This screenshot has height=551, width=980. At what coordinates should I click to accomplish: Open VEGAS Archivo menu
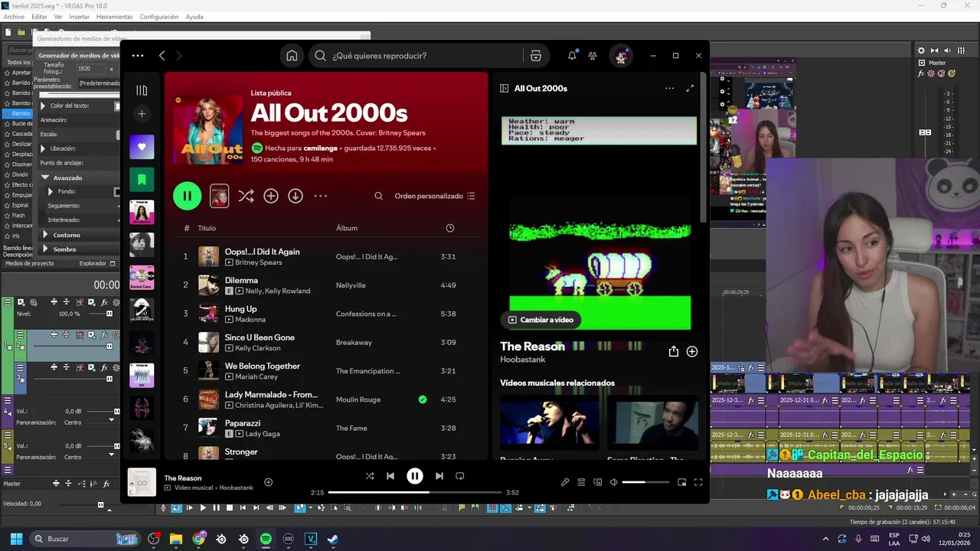click(x=14, y=17)
